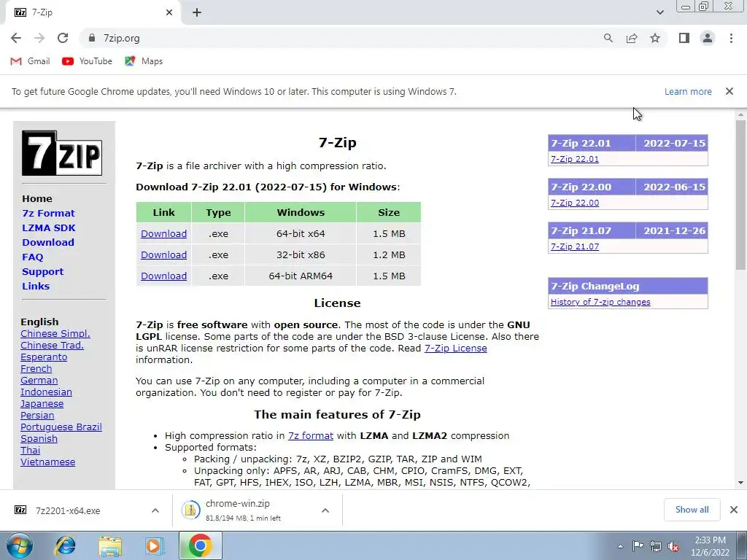Switch language to Thai
Image resolution: width=747 pixels, height=560 pixels.
tap(30, 451)
